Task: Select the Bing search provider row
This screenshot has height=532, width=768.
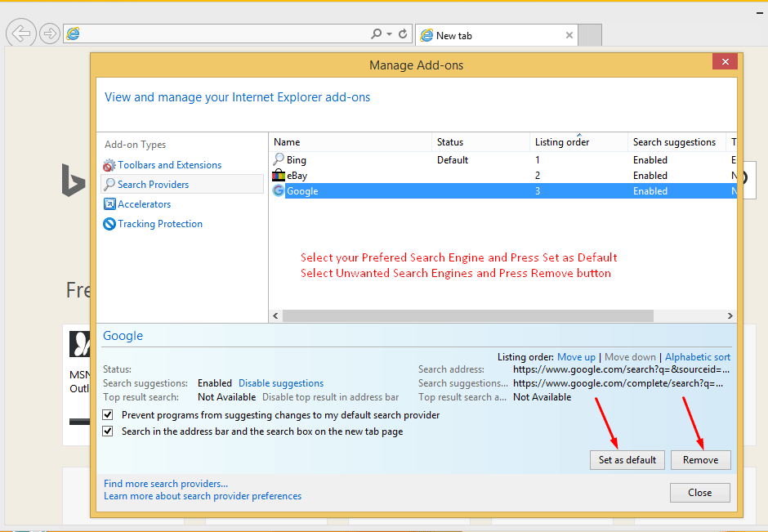Action: click(x=502, y=159)
